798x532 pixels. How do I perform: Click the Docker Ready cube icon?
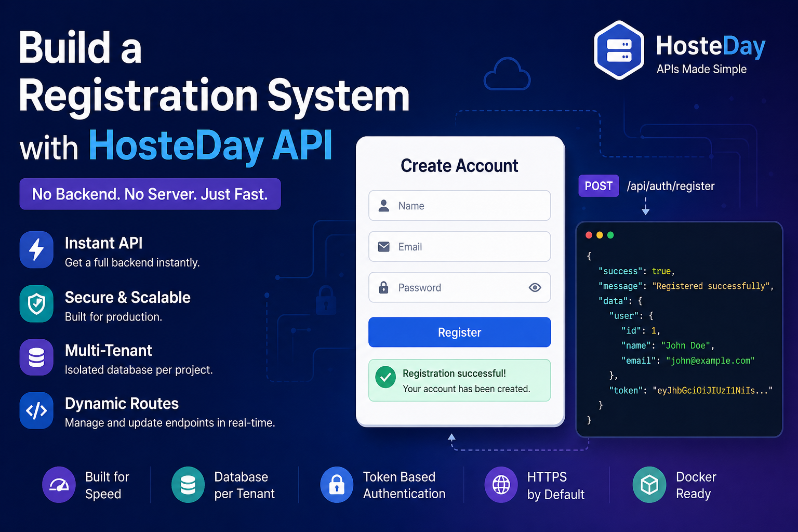[x=649, y=485]
